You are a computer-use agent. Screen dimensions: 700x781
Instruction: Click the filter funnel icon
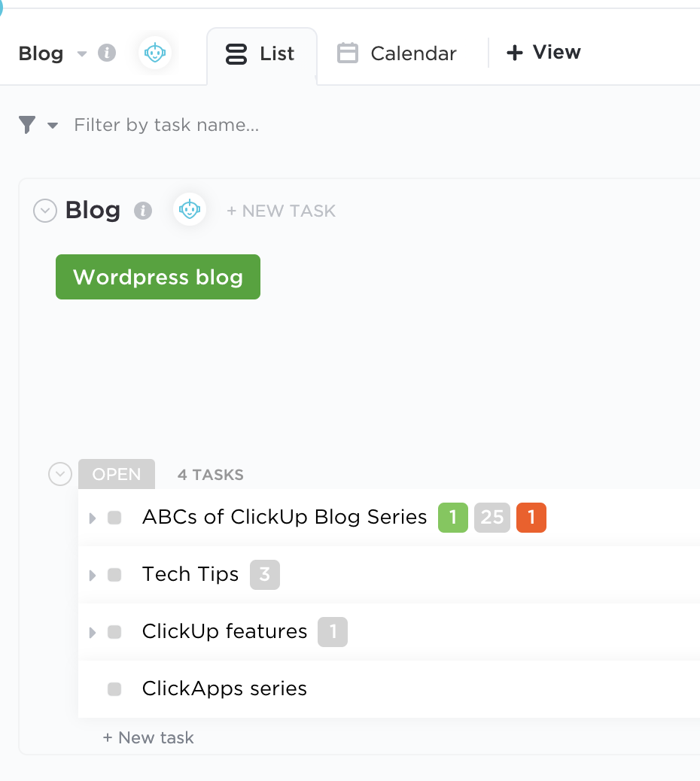[27, 124]
